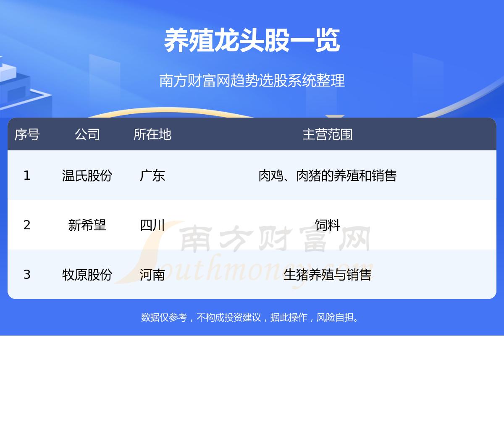Click the 所在地 column header

pos(152,134)
